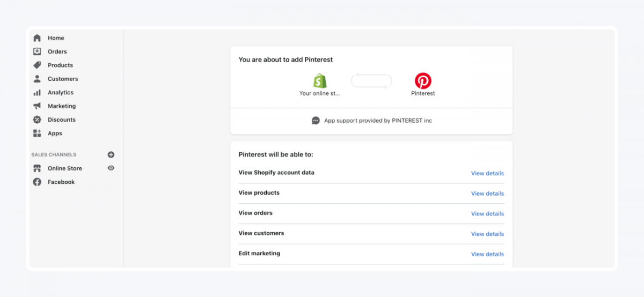Select Facebook sales channel
644x297 pixels.
click(x=61, y=182)
